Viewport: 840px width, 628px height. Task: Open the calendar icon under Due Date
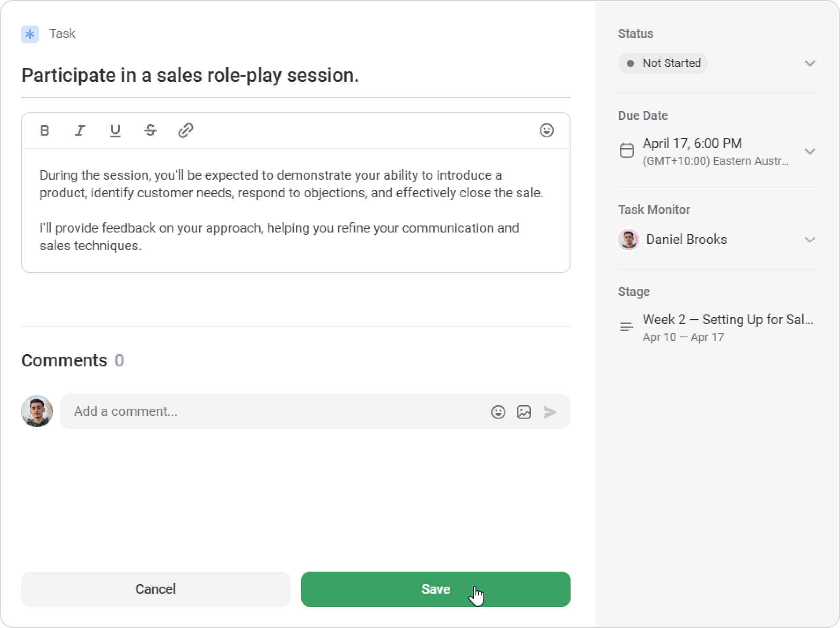(x=626, y=151)
